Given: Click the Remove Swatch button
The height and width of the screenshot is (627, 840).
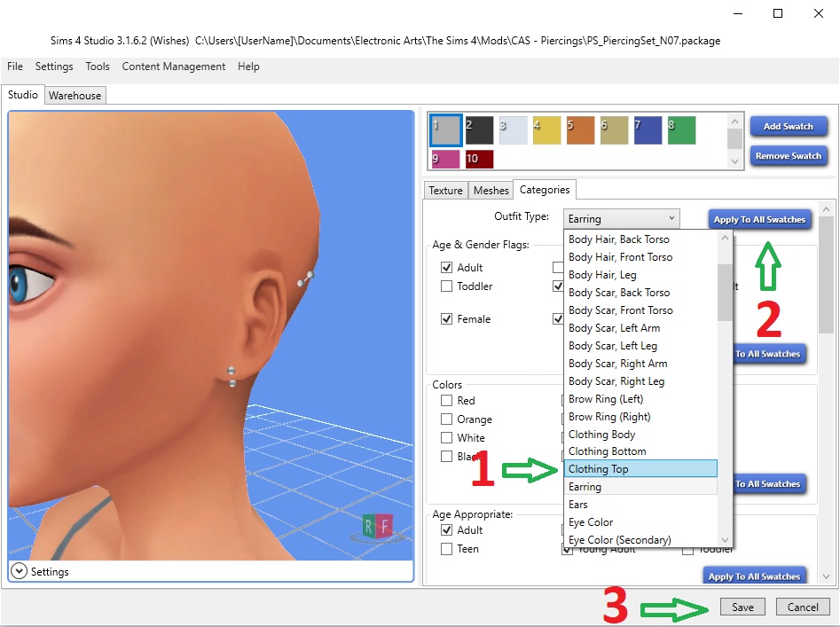Looking at the screenshot, I should (x=788, y=156).
